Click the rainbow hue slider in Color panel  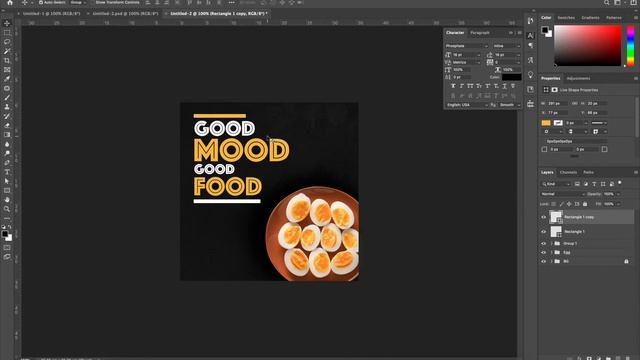pos(630,45)
